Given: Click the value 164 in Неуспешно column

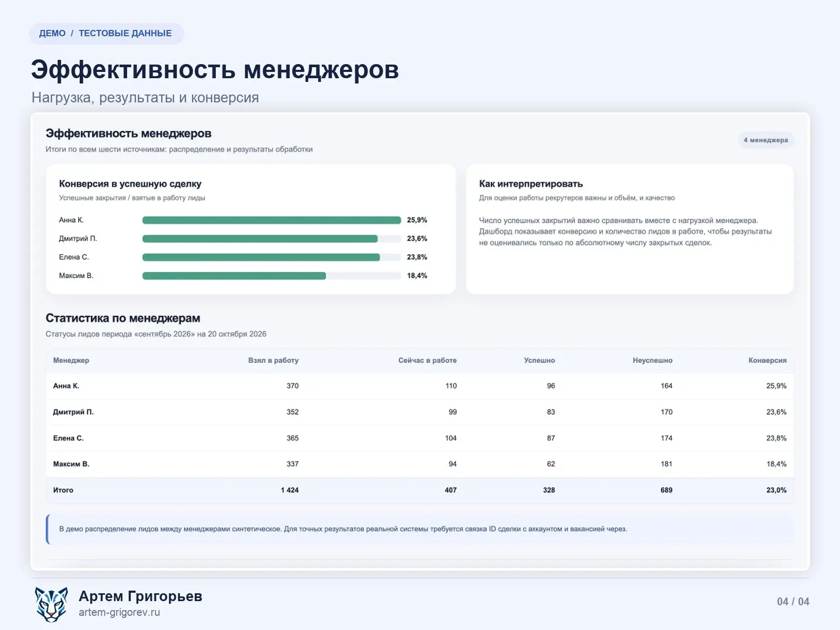Looking at the screenshot, I should click(x=666, y=386).
